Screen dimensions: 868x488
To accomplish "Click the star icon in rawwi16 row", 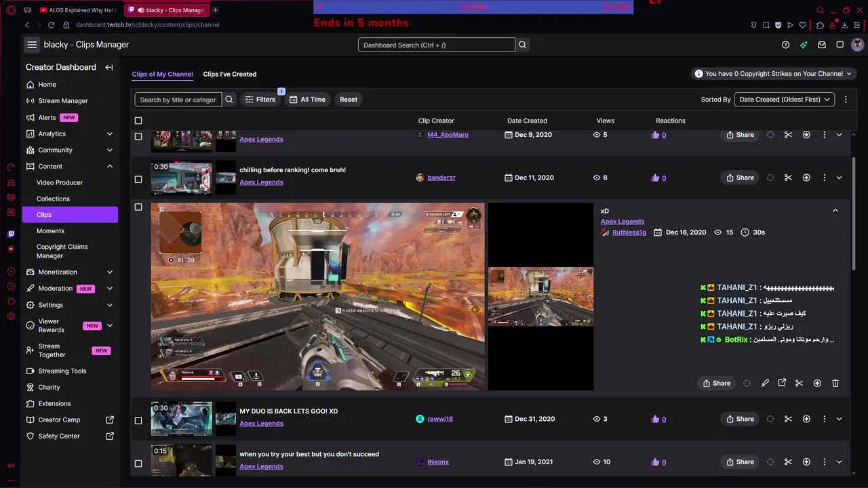I will click(x=806, y=419).
